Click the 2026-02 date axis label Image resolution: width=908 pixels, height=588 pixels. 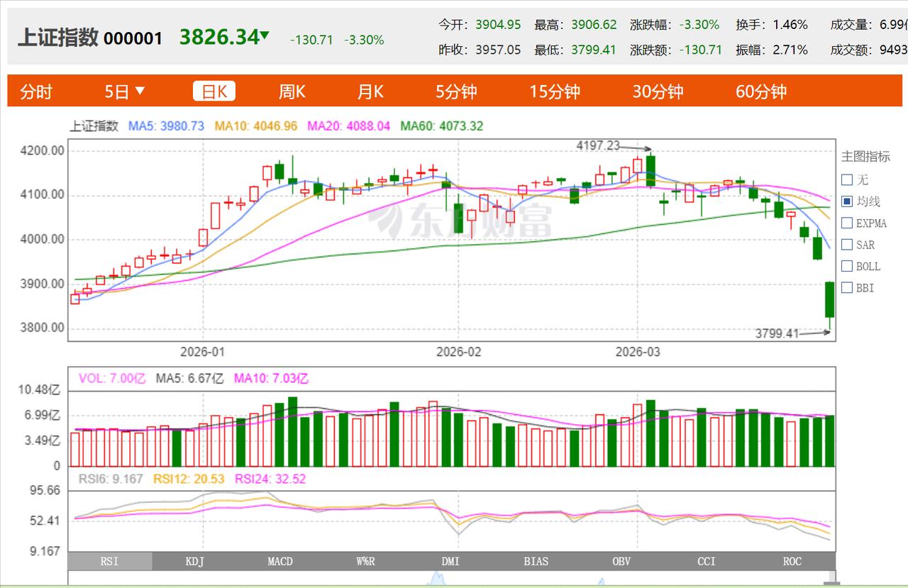458,352
